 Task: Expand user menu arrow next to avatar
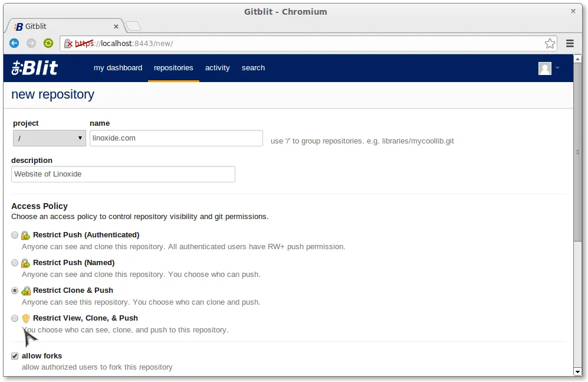(557, 68)
